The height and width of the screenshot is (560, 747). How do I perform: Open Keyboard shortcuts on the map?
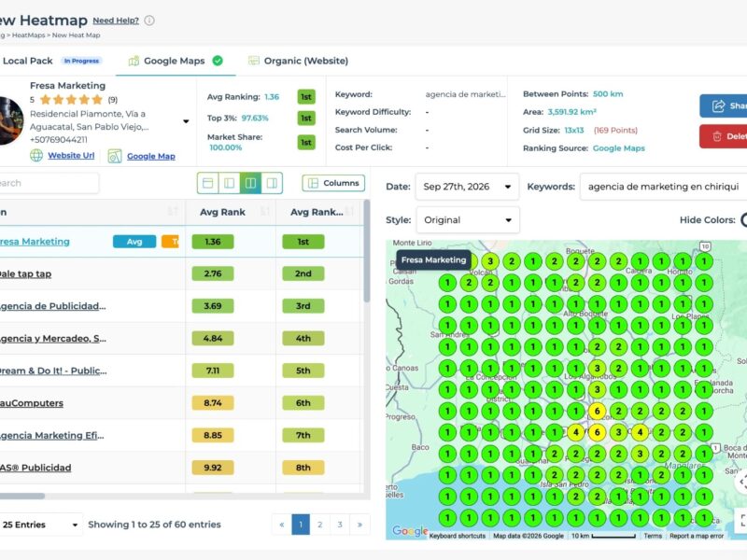coord(458,536)
